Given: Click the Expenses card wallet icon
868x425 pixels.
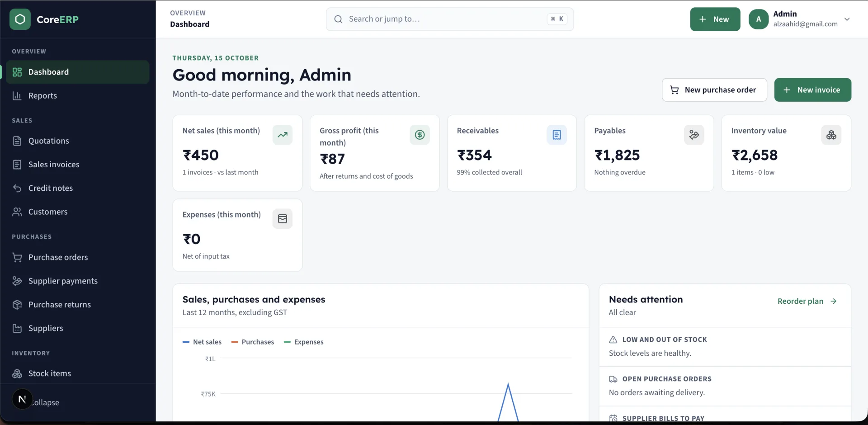Looking at the screenshot, I should [x=283, y=219].
